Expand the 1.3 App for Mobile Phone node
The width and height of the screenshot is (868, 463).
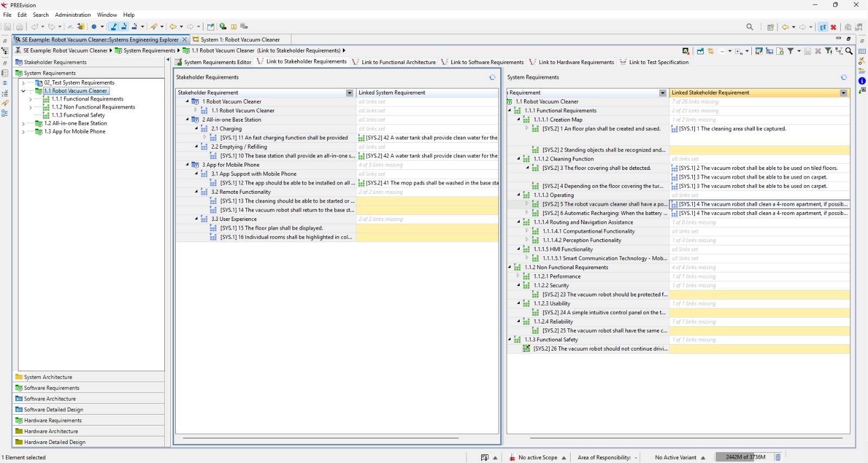[23, 132]
